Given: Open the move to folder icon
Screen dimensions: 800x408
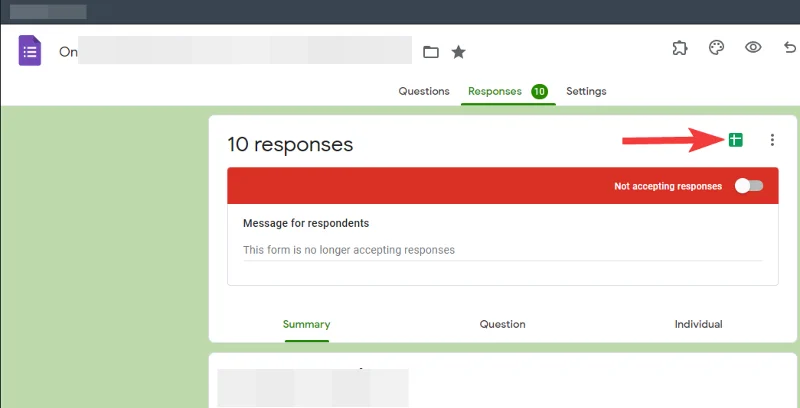Looking at the screenshot, I should (x=431, y=51).
